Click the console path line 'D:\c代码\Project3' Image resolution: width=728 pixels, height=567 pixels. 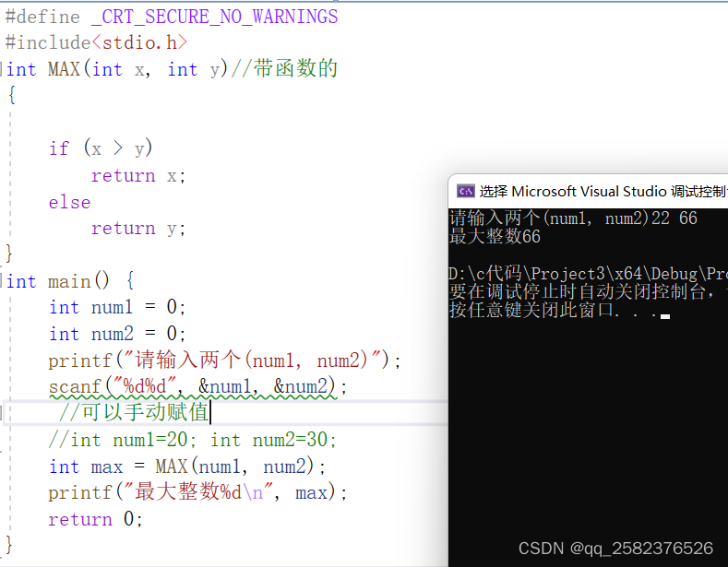[589, 274]
